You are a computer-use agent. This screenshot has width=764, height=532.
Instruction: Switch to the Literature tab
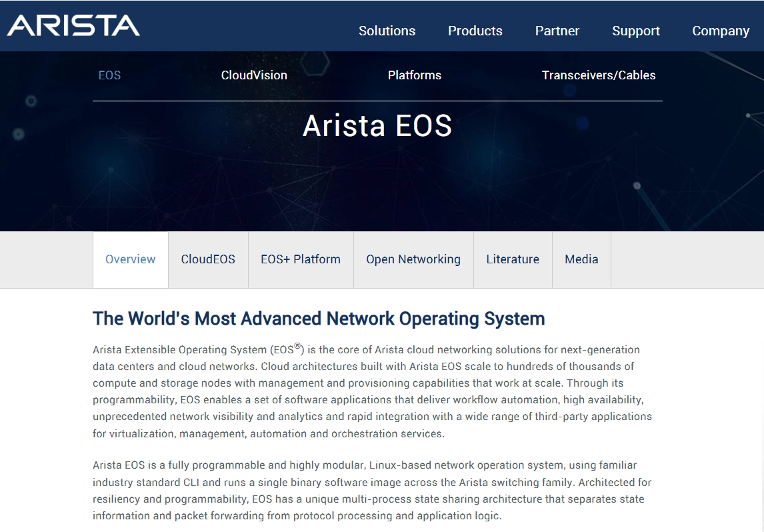coord(513,259)
